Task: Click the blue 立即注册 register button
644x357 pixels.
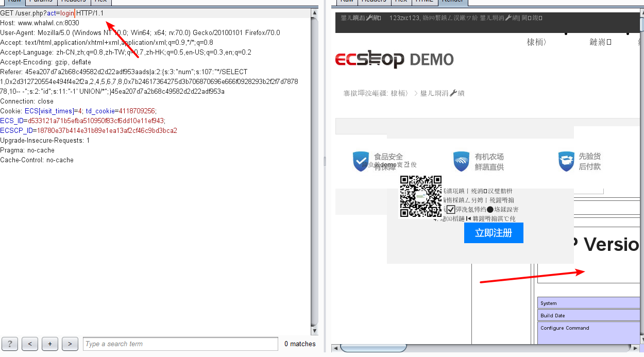Action: tap(494, 233)
